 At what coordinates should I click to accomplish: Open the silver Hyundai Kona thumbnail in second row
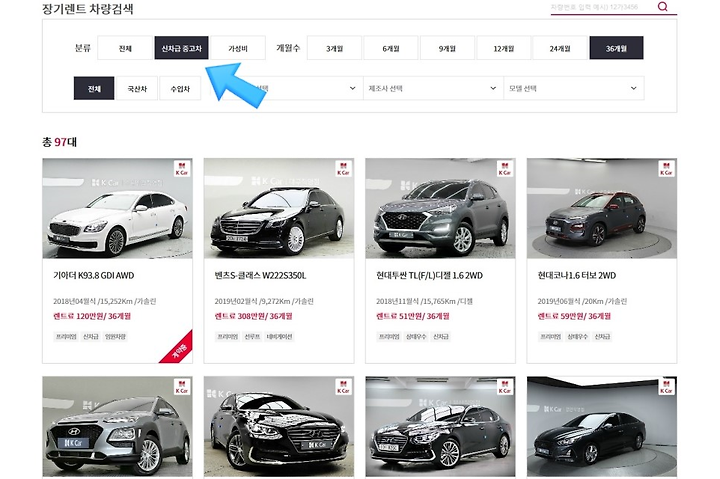pyautogui.click(x=118, y=427)
